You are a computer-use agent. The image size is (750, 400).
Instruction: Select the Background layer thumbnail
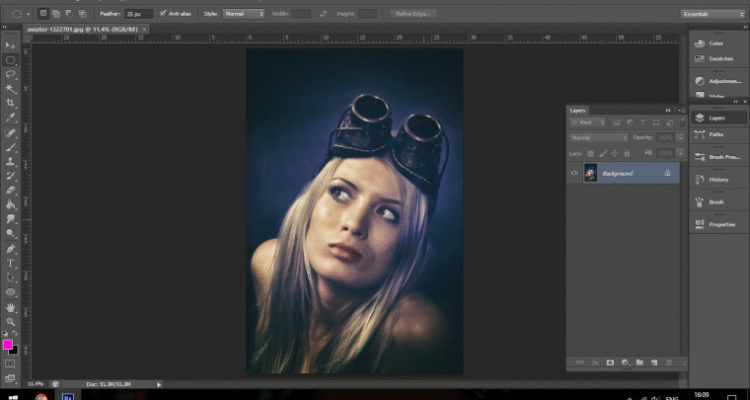click(590, 173)
